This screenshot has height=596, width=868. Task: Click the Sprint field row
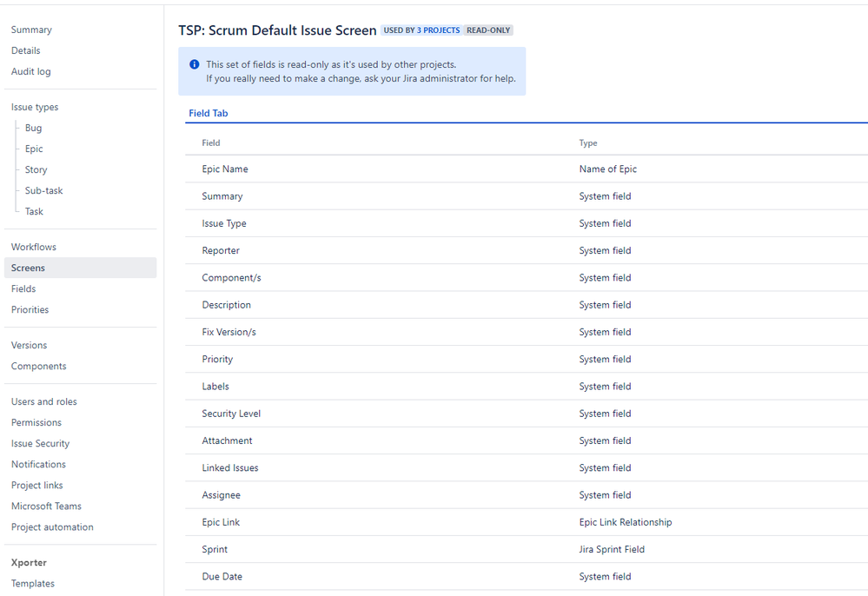point(527,549)
